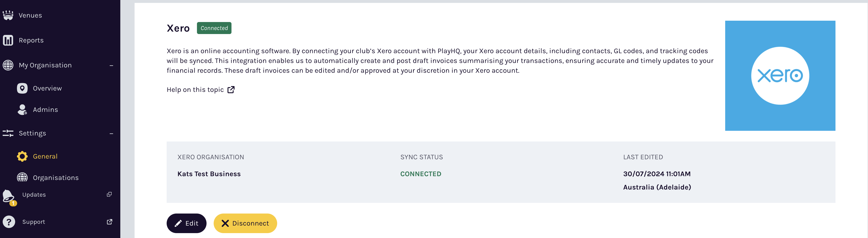This screenshot has height=238, width=868.
Task: Click the Xero logo image
Action: (780, 75)
